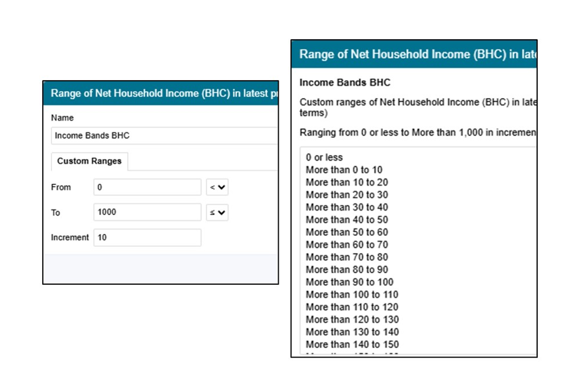Click the To value input field

tap(147, 213)
